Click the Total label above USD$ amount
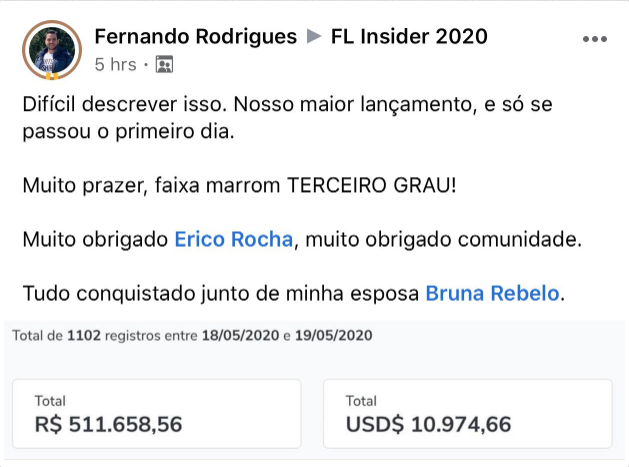This screenshot has height=467, width=629. (361, 401)
